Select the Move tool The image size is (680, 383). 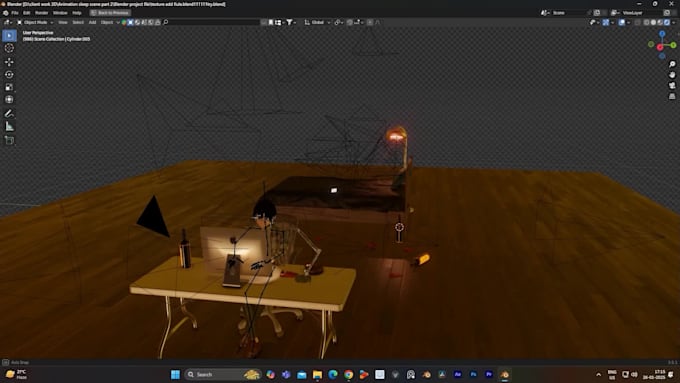[9, 62]
